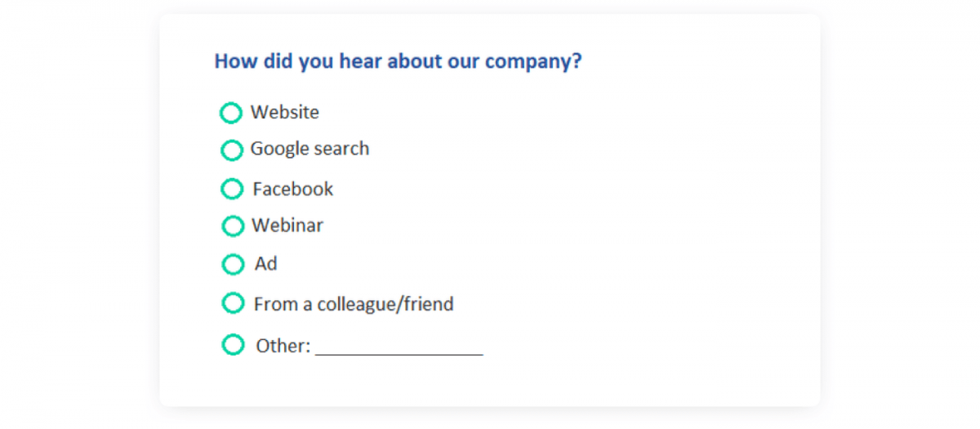Click the "Ad" option label text
980x429 pixels.
pos(265,264)
